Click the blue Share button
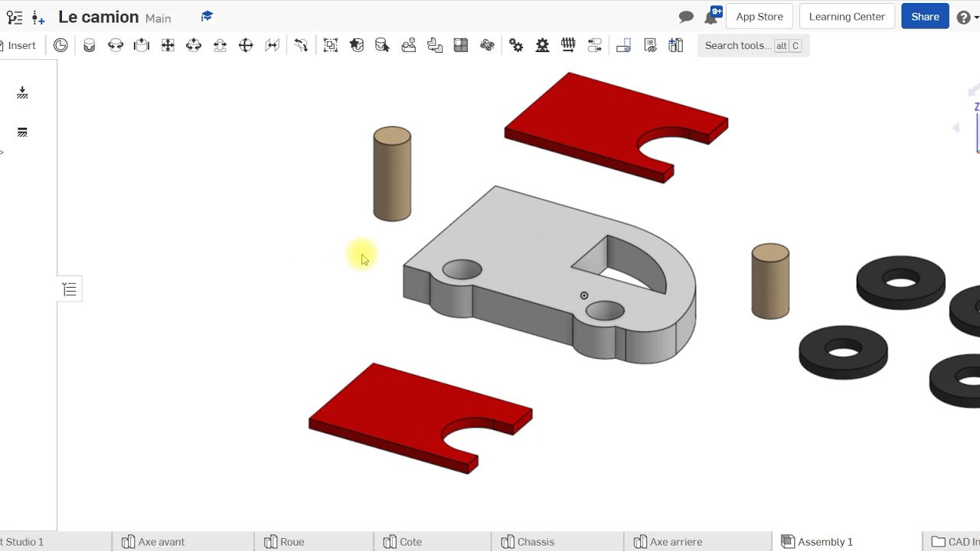The height and width of the screenshot is (551, 980). click(x=925, y=17)
